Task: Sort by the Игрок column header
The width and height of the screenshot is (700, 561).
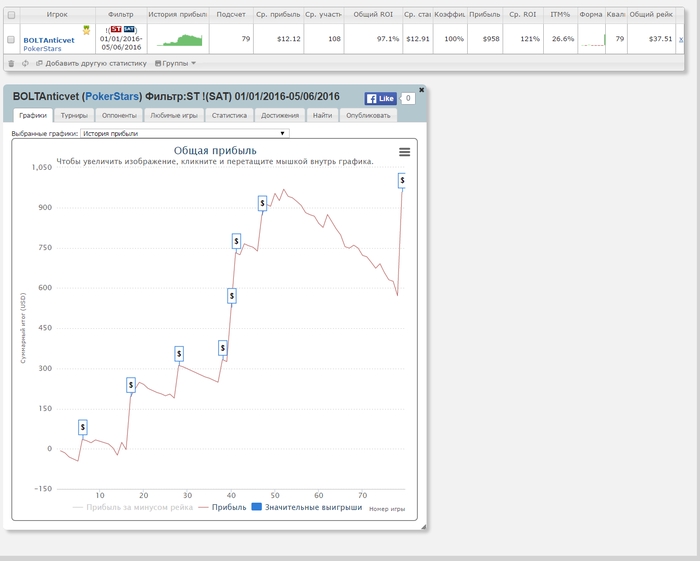Action: pos(57,15)
